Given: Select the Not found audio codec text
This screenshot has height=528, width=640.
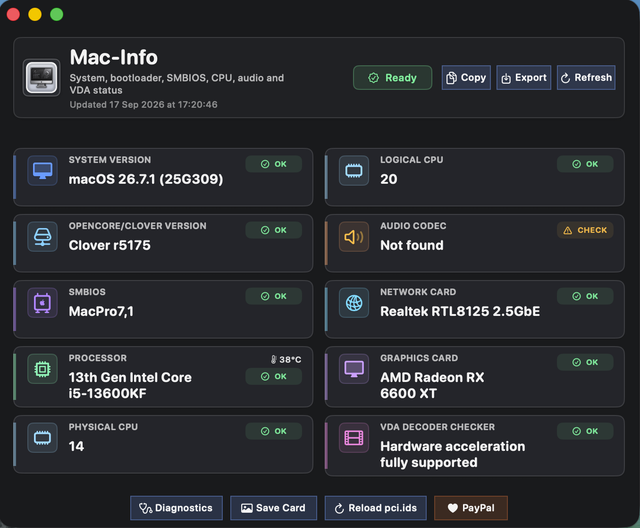Looking at the screenshot, I should (x=412, y=245).
